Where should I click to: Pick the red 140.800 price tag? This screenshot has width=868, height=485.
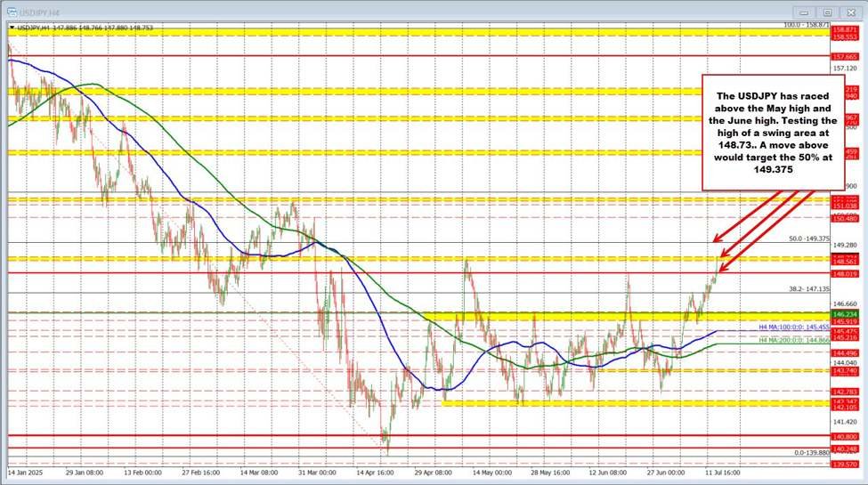tap(844, 437)
